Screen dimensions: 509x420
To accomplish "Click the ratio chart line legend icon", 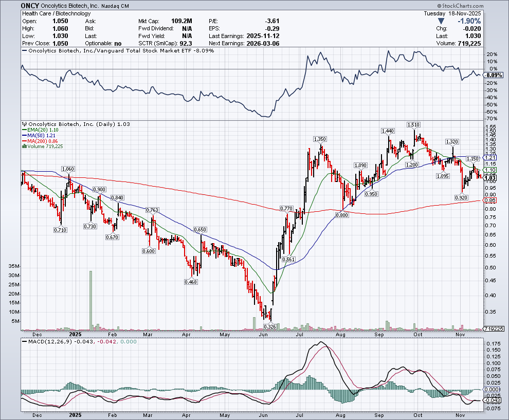I will coord(25,51).
